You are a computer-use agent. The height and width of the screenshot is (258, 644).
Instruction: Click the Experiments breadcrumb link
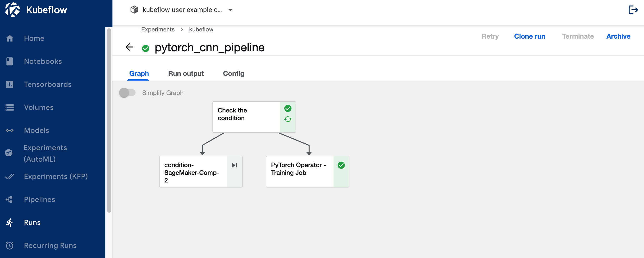pos(158,29)
